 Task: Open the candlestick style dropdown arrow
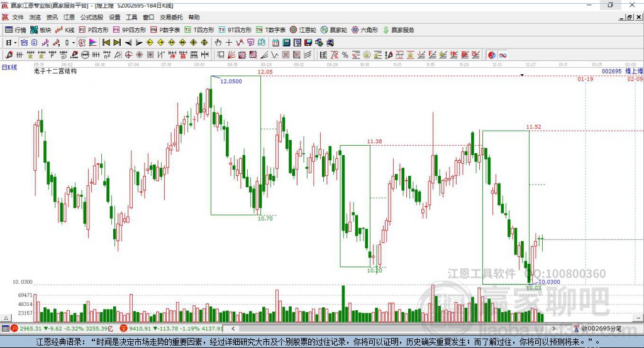74,42
